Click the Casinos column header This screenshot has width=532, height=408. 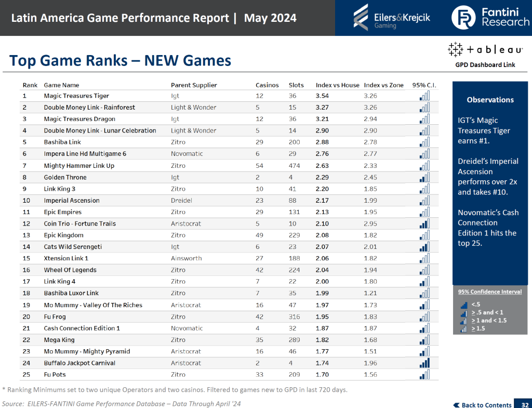(x=267, y=85)
